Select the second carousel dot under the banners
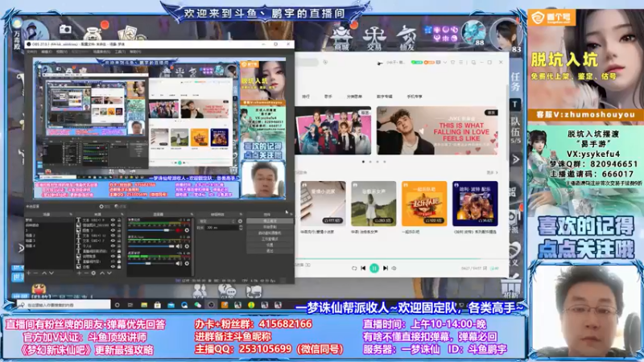The image size is (644, 362). point(370,162)
